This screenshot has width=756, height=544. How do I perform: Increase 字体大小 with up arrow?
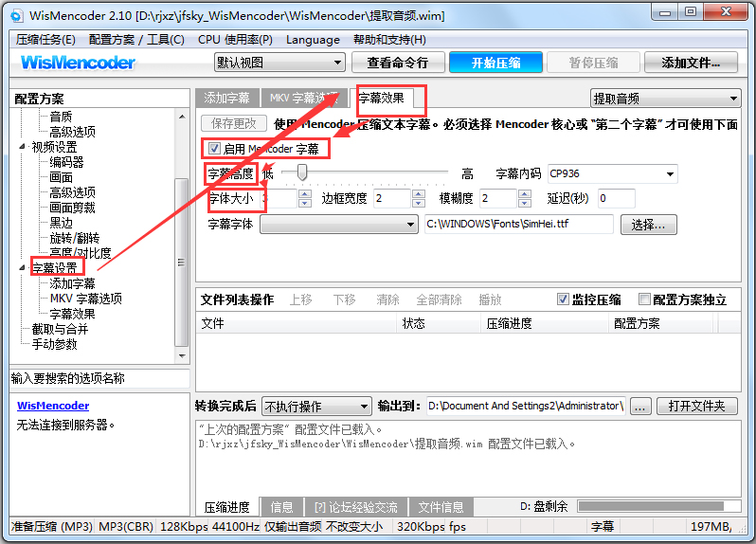click(x=305, y=194)
